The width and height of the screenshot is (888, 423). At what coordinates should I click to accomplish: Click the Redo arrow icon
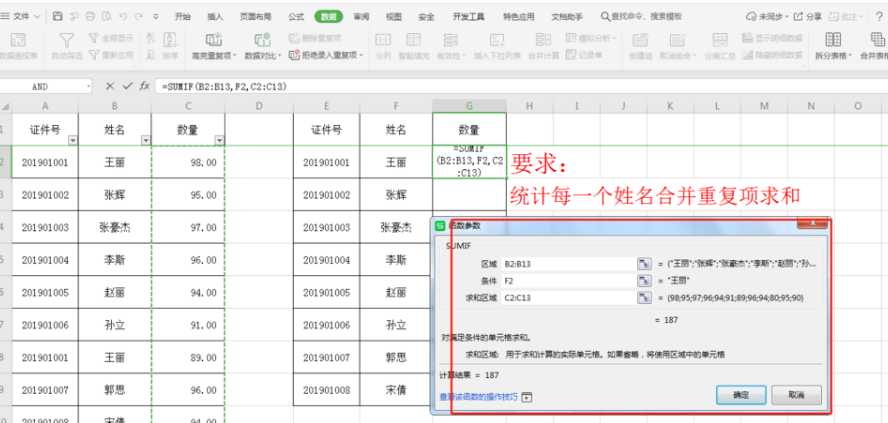139,16
